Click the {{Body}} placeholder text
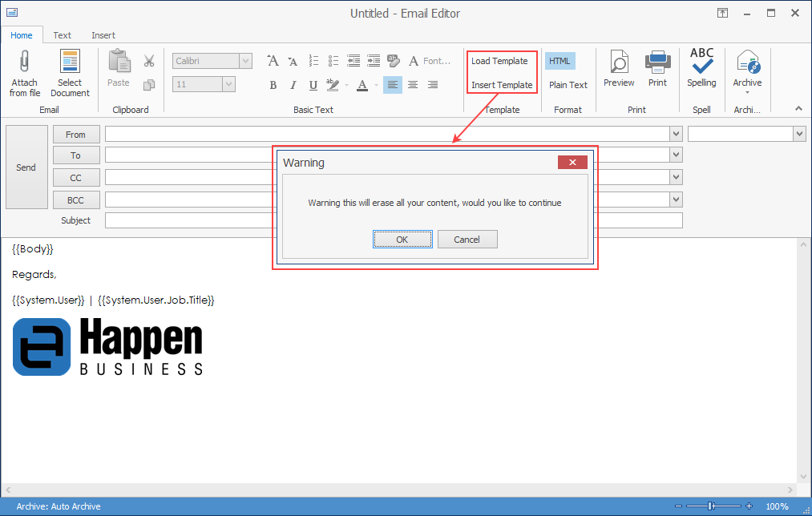812x516 pixels. pos(33,249)
